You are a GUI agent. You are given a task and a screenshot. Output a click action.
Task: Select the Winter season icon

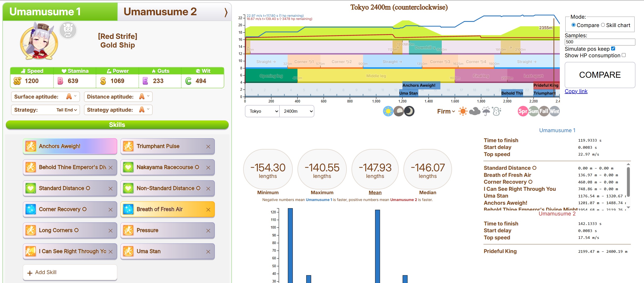pyautogui.click(x=554, y=111)
